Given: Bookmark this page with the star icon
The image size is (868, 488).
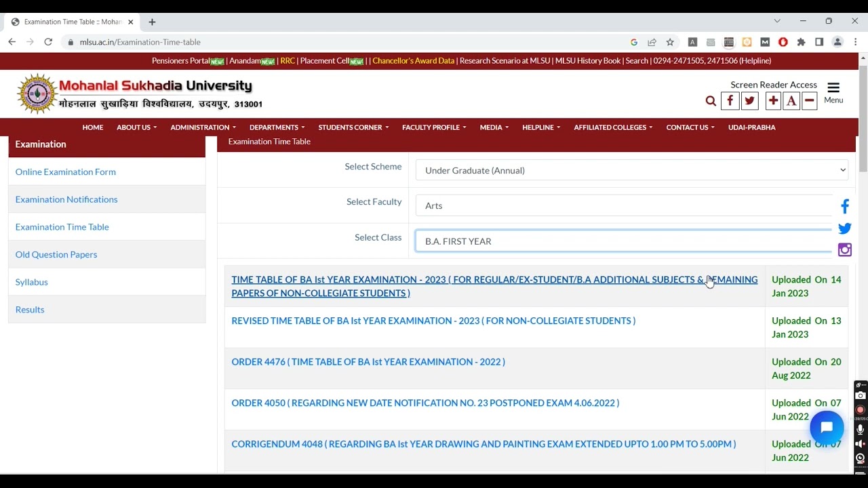Looking at the screenshot, I should click(670, 42).
